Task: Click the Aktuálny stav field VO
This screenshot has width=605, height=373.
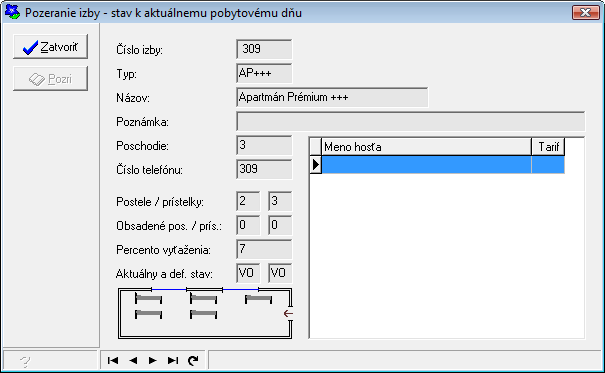Action: [248, 273]
